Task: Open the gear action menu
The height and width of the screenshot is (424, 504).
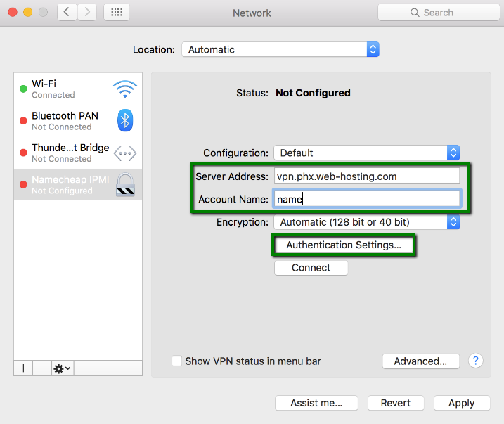Action: click(x=62, y=368)
